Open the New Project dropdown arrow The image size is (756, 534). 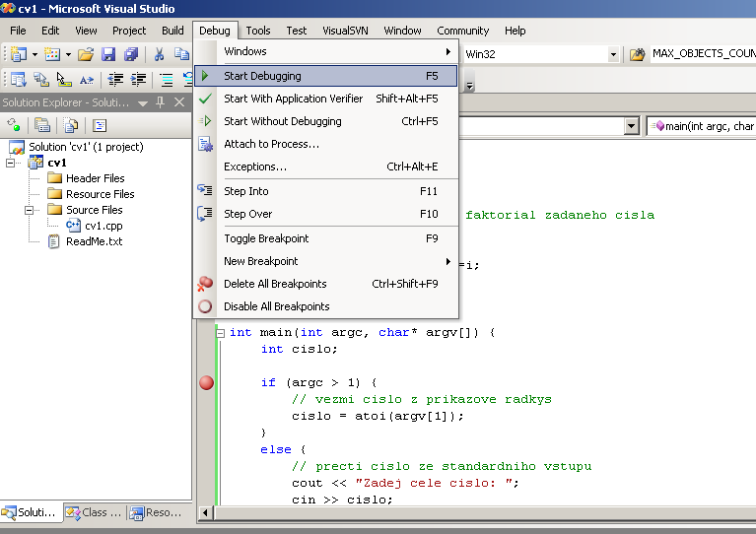pos(34,54)
